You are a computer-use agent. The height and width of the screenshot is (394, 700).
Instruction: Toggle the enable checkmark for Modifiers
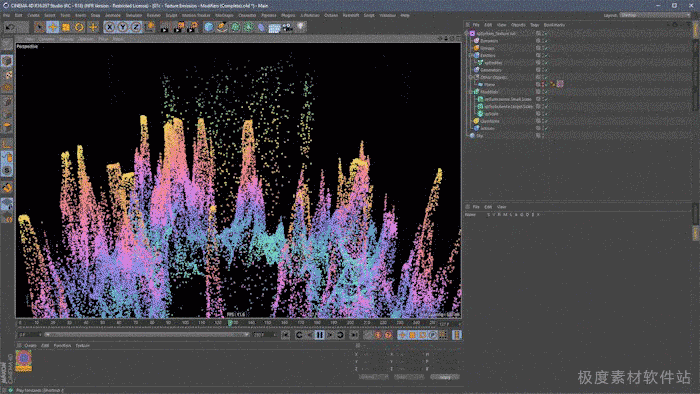coord(546,92)
